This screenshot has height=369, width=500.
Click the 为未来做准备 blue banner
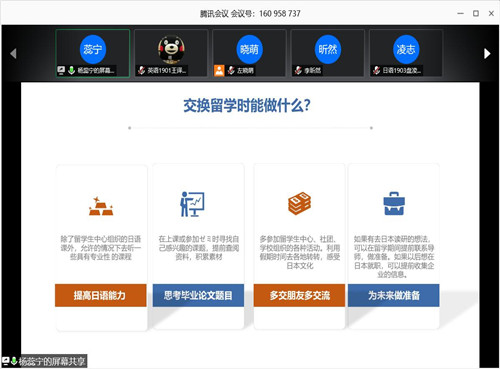394,295
